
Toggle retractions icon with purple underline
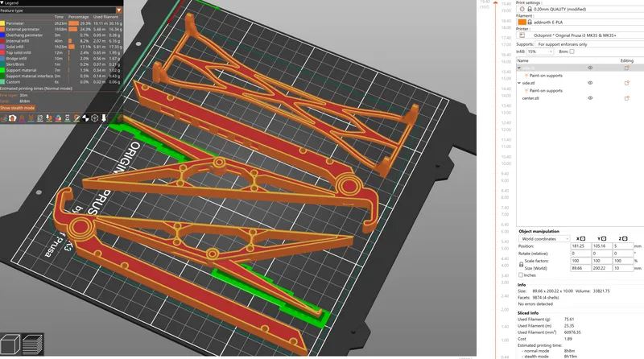pos(22,118)
